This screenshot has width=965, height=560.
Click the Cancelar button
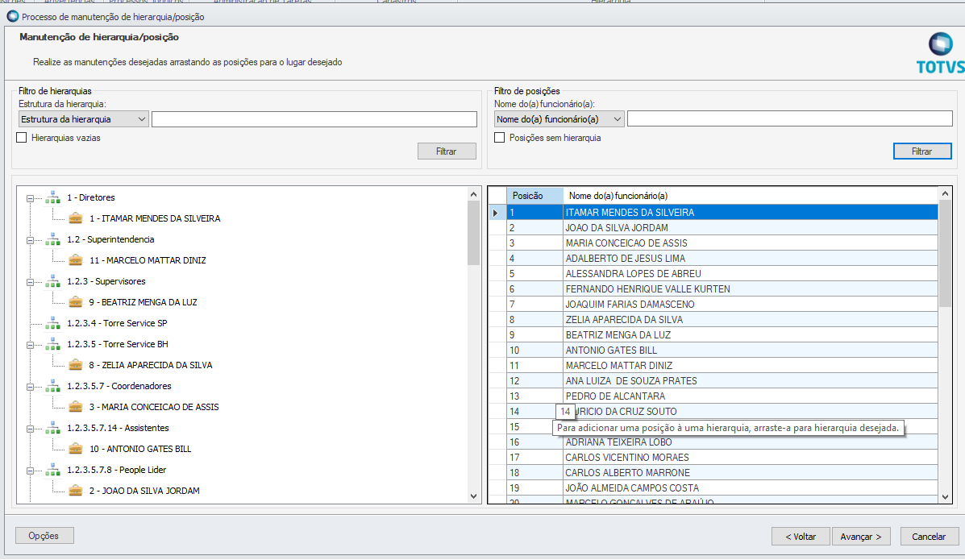click(x=929, y=537)
